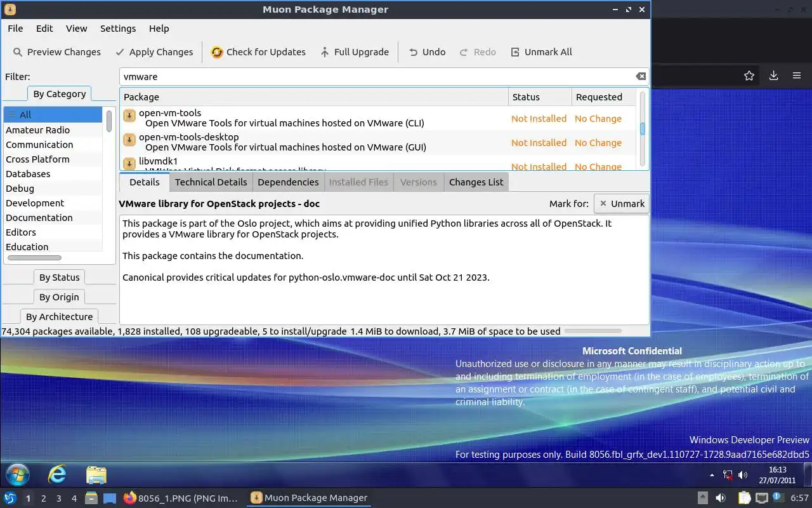This screenshot has width=812, height=508.
Task: Click the open-vm-tools-desktop package icon
Action: tap(129, 140)
